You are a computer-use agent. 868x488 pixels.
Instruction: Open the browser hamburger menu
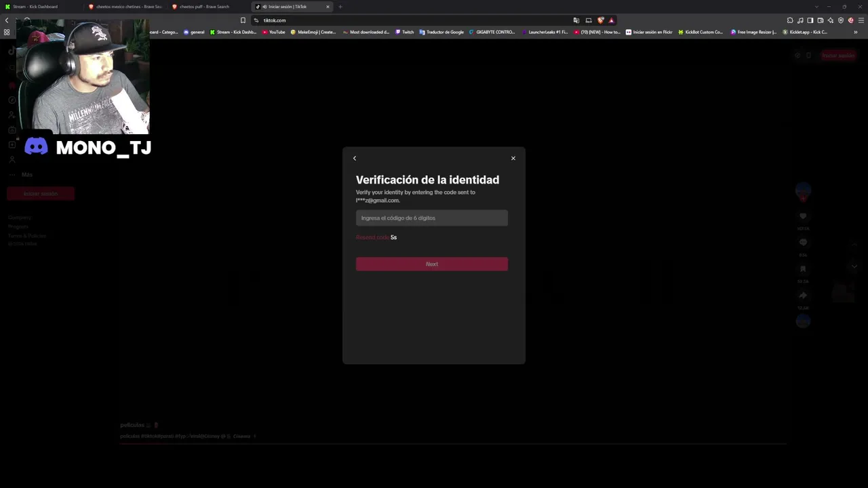click(x=861, y=20)
